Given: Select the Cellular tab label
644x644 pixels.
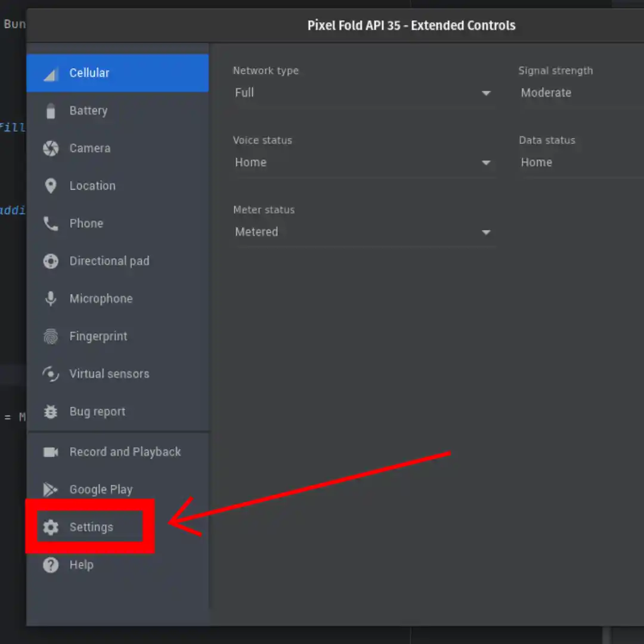Looking at the screenshot, I should click(x=89, y=73).
